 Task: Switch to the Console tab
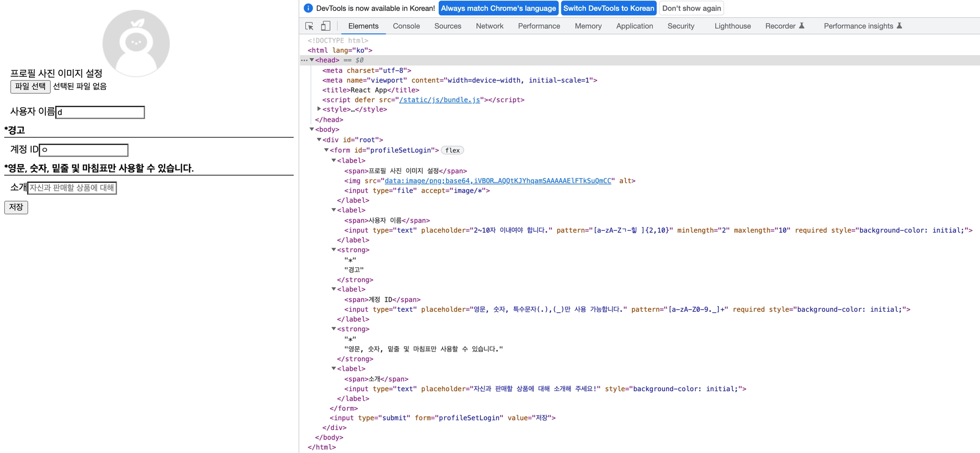[406, 26]
